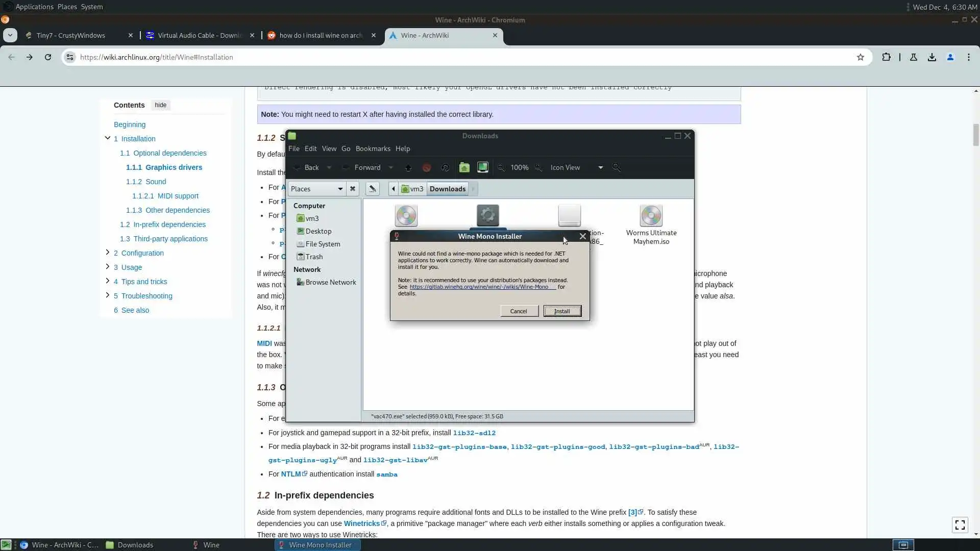Screen dimensions: 980x551
Task: Click the Reload icon in the file manager
Action: [x=445, y=167]
